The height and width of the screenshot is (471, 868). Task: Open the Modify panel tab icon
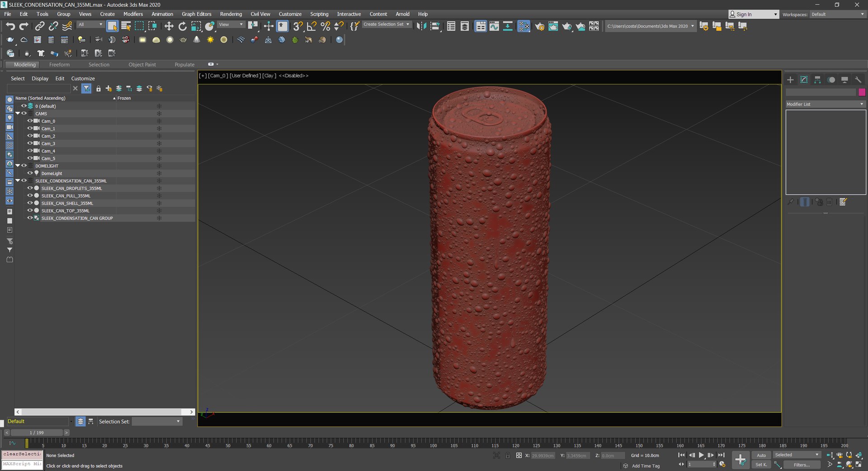[x=804, y=80]
